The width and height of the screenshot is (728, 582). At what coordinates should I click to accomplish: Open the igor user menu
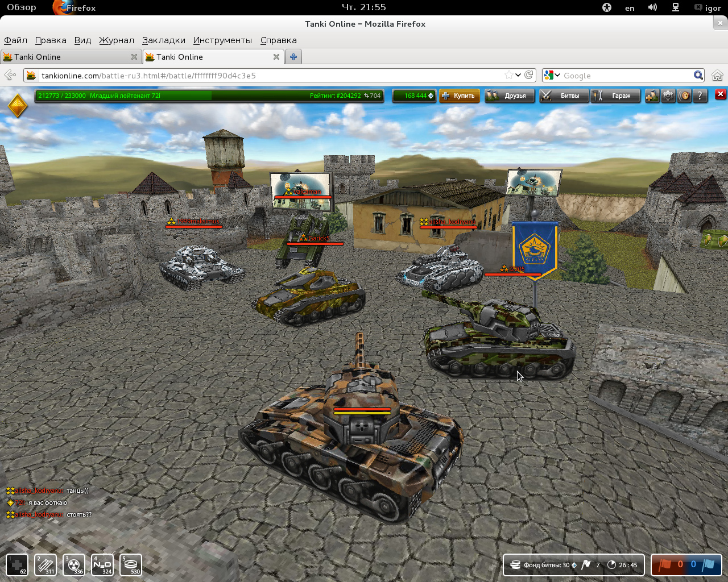pos(708,8)
